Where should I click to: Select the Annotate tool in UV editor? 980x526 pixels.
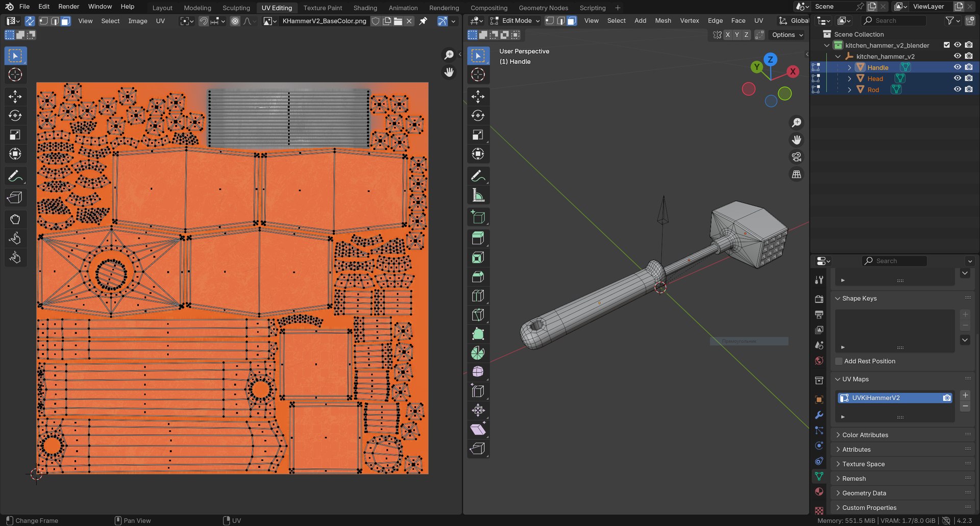15,177
